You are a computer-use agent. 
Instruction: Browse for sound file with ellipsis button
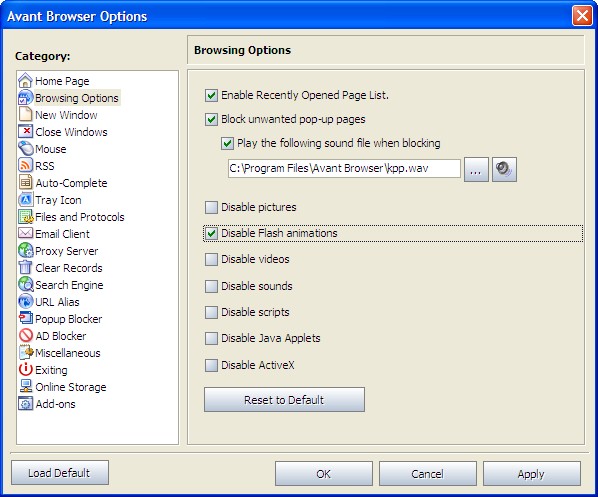coord(476,169)
